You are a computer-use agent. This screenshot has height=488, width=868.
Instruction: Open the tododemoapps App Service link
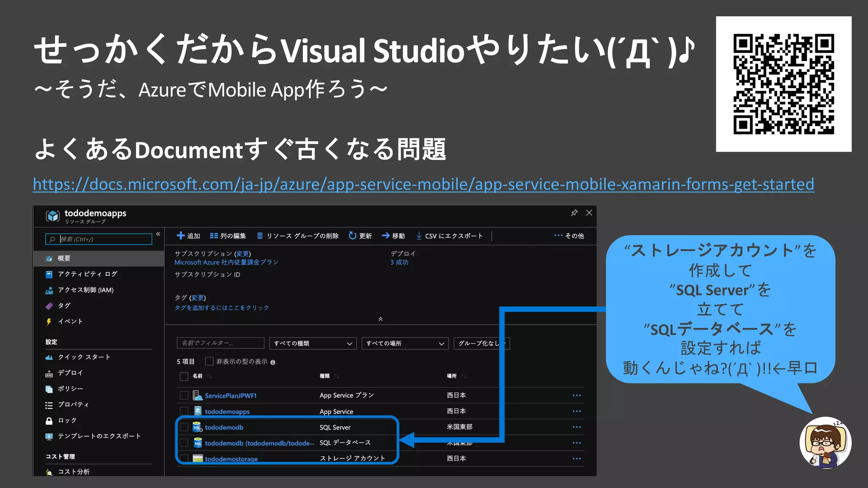pos(227,412)
